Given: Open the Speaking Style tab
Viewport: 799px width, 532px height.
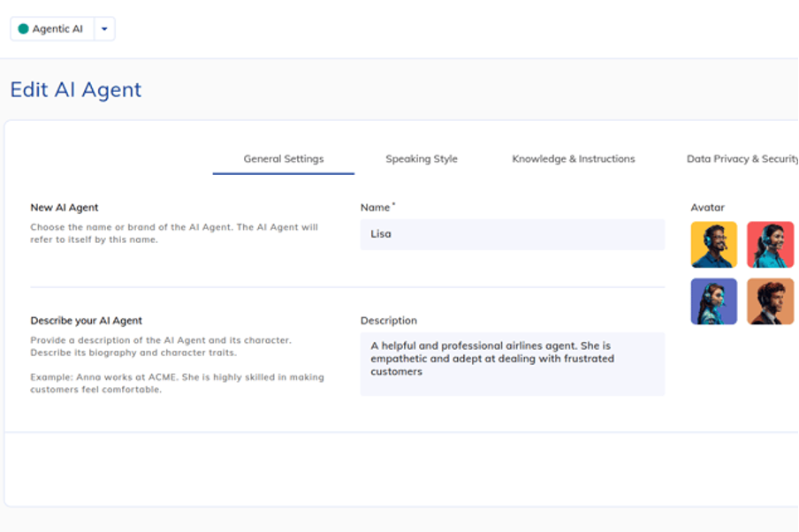Looking at the screenshot, I should coord(422,159).
